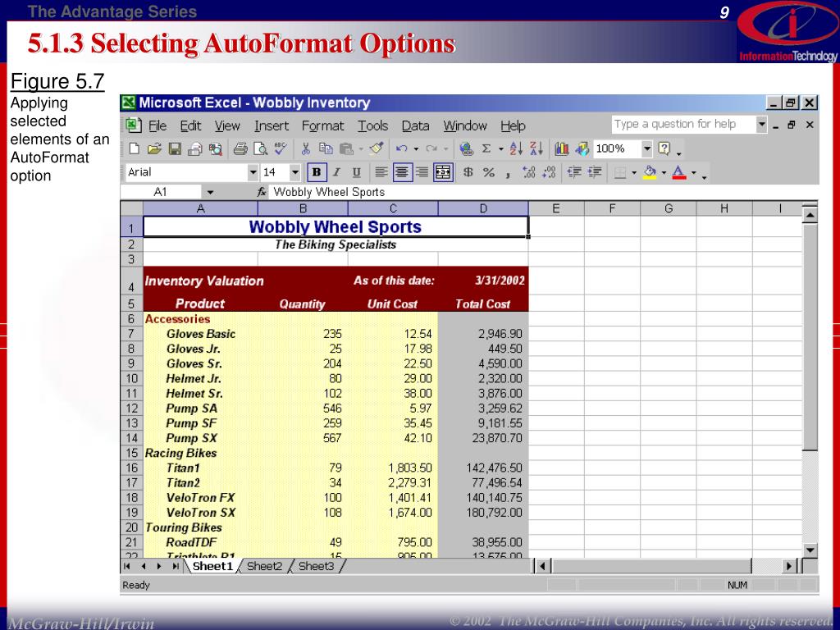Screen dimensions: 840x630
Task: Save the workbook with floppy icon
Action: pos(175,149)
